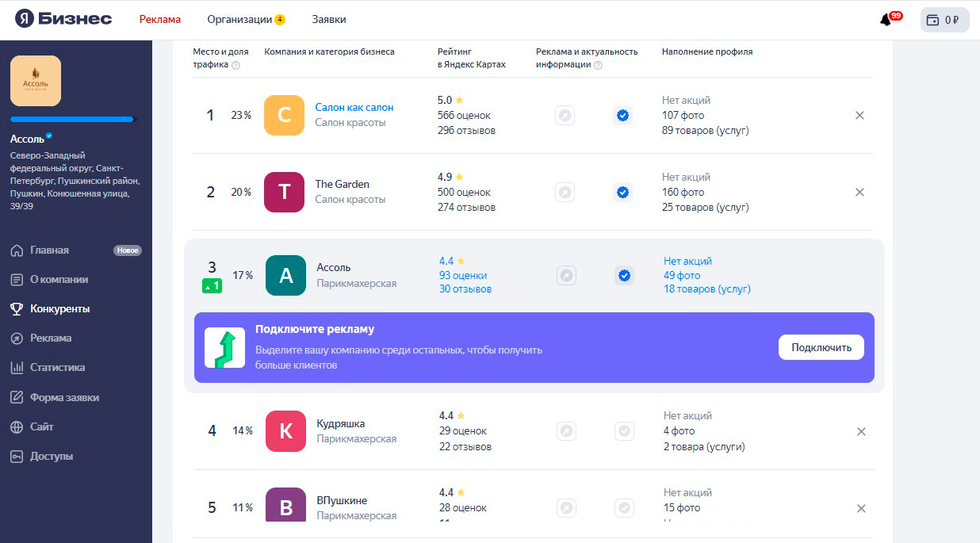Image resolution: width=980 pixels, height=543 pixels.
Task: Open the wallet showing 0 ₽ balance
Action: [944, 19]
